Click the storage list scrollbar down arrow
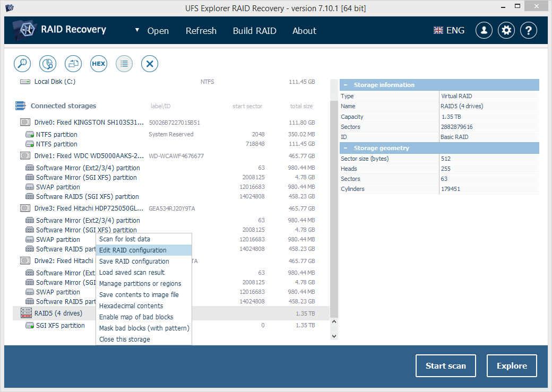The height and width of the screenshot is (392, 552). (334, 336)
